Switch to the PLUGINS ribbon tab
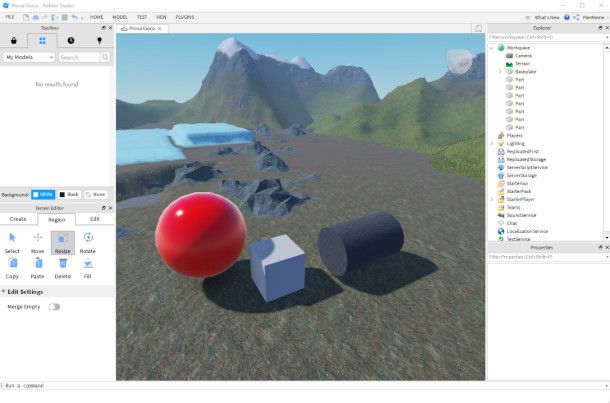The width and height of the screenshot is (610, 403). 185,17
